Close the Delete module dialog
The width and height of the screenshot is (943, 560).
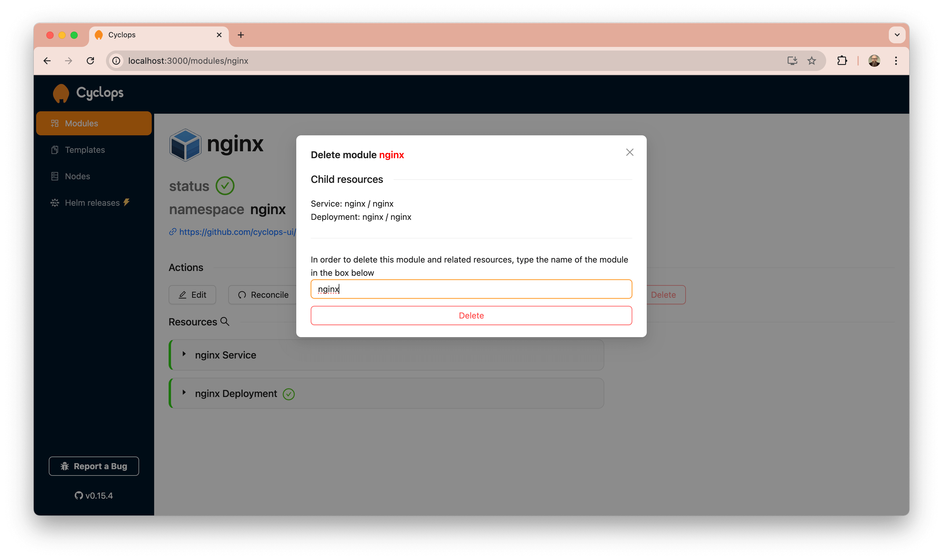[x=629, y=152]
